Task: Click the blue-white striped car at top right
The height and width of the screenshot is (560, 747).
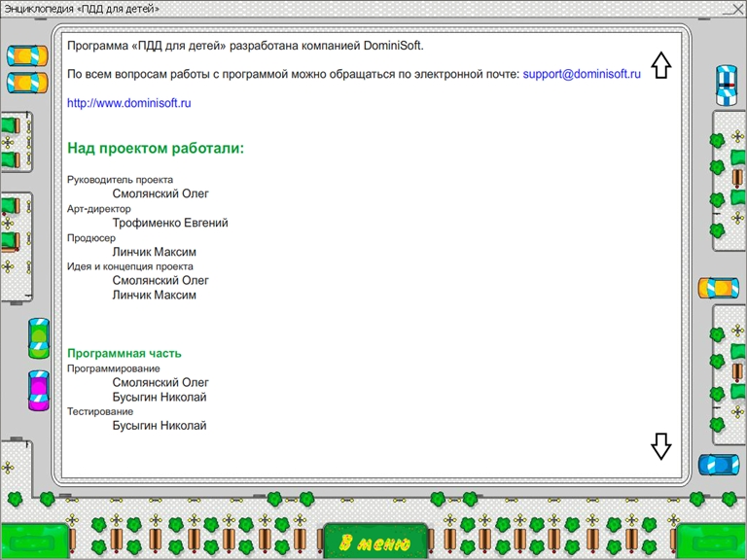Action: (x=726, y=86)
